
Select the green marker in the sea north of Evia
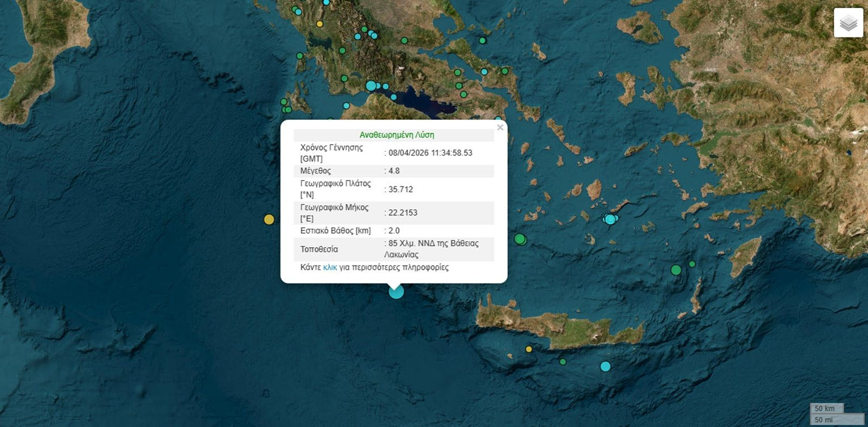[482, 41]
